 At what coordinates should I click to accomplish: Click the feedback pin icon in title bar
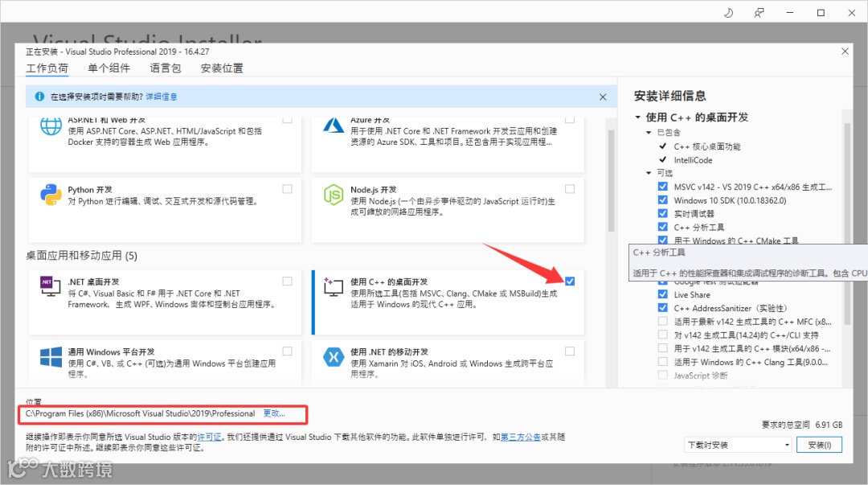pyautogui.click(x=759, y=13)
